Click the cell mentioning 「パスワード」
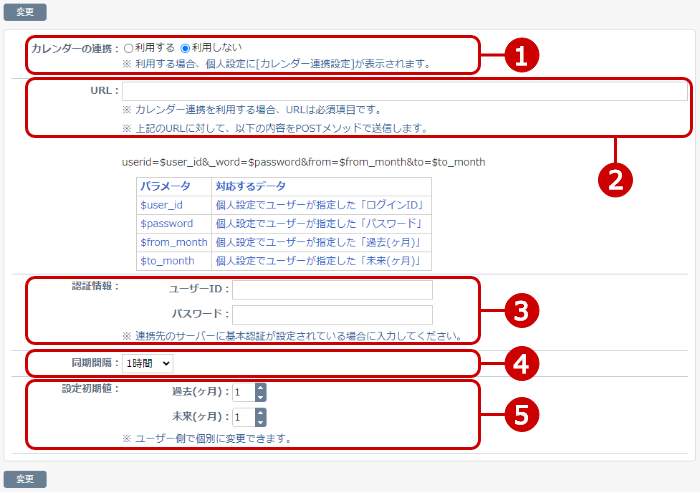The width and height of the screenshot is (700, 493). point(321,224)
